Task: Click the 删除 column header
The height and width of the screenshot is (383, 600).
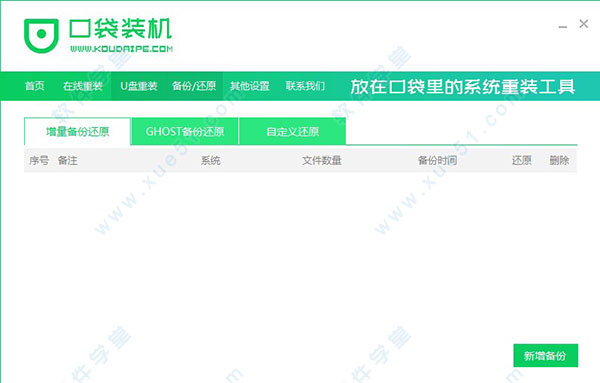Action: 559,160
